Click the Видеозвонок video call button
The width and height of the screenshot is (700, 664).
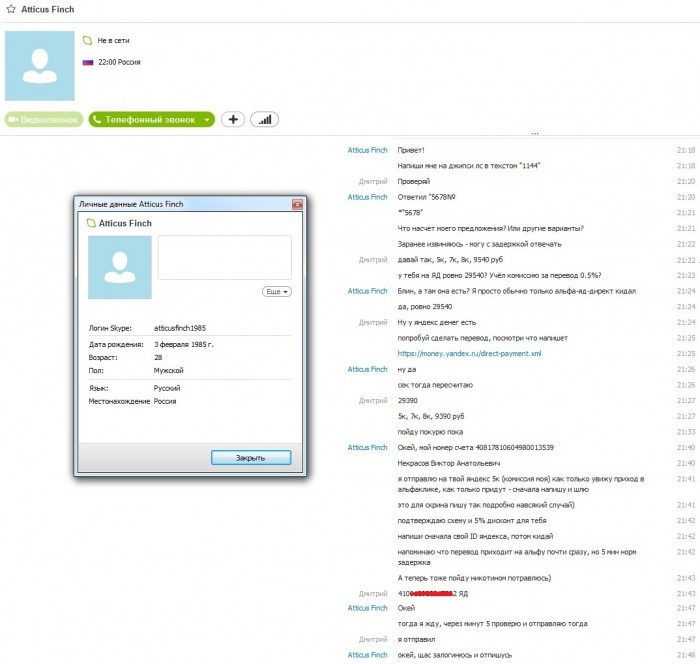[44, 120]
